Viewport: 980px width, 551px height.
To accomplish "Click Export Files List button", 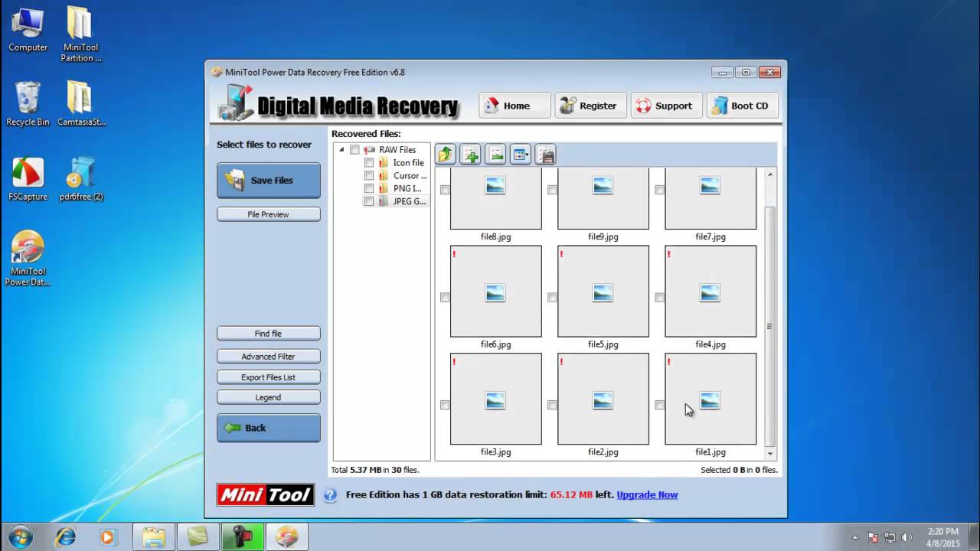I will click(269, 377).
